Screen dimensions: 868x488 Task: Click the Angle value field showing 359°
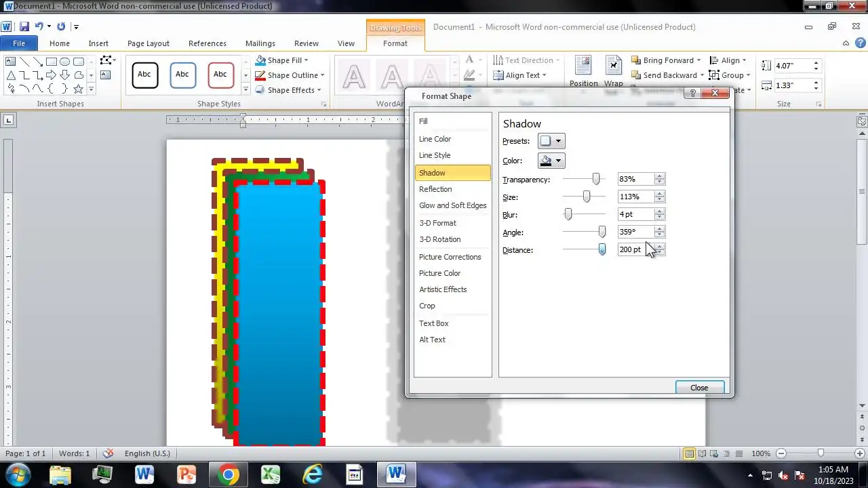[x=636, y=232]
